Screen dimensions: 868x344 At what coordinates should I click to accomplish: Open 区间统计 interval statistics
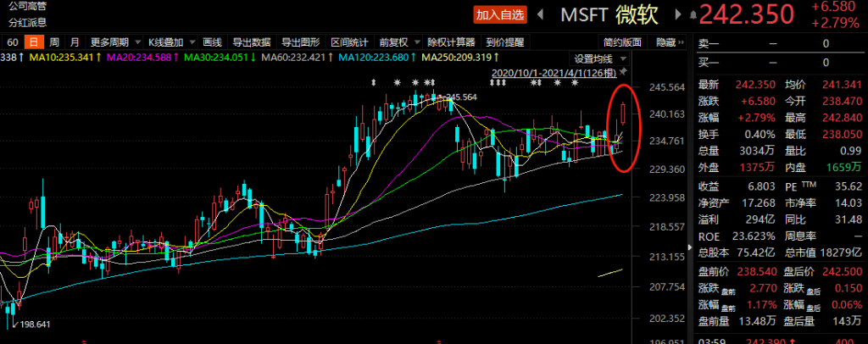[x=349, y=42]
